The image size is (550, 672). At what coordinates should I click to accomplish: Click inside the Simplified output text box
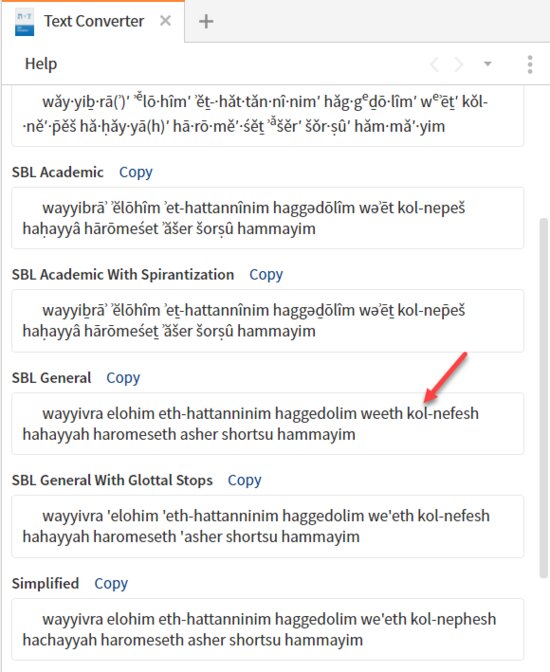[x=267, y=629]
